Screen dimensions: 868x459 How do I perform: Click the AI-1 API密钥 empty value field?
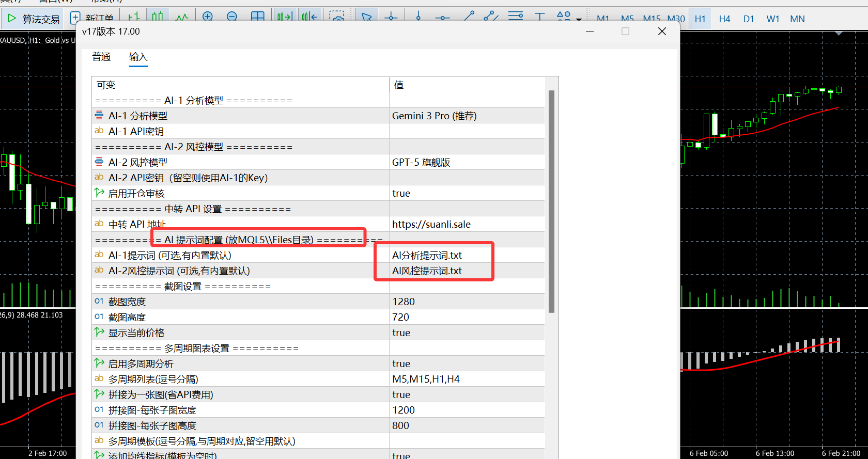click(x=467, y=131)
